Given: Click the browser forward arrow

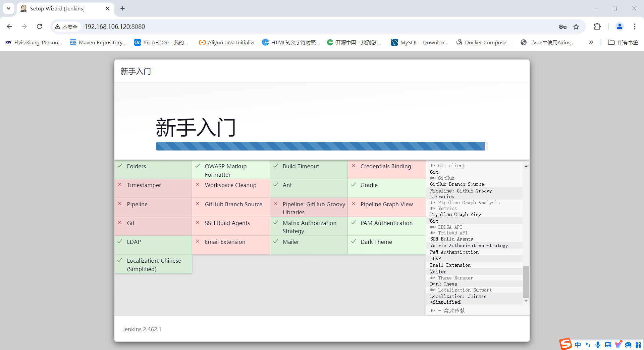Looking at the screenshot, I should 24,27.
